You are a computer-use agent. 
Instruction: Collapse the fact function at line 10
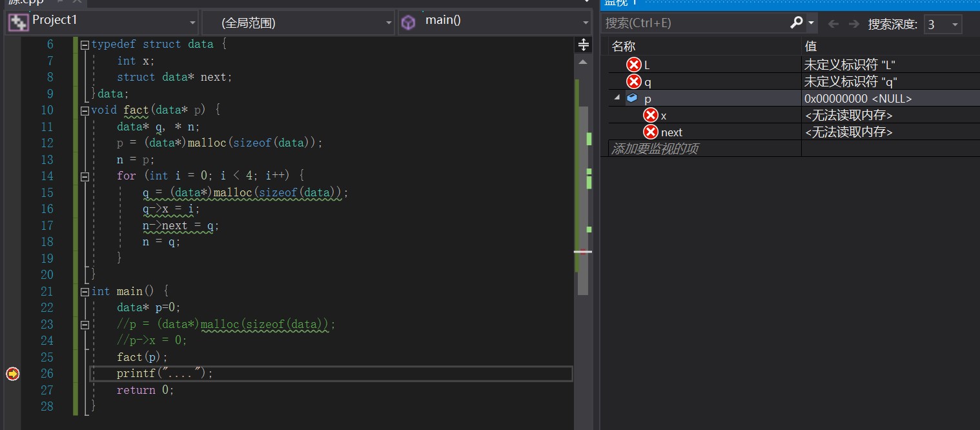click(x=85, y=110)
